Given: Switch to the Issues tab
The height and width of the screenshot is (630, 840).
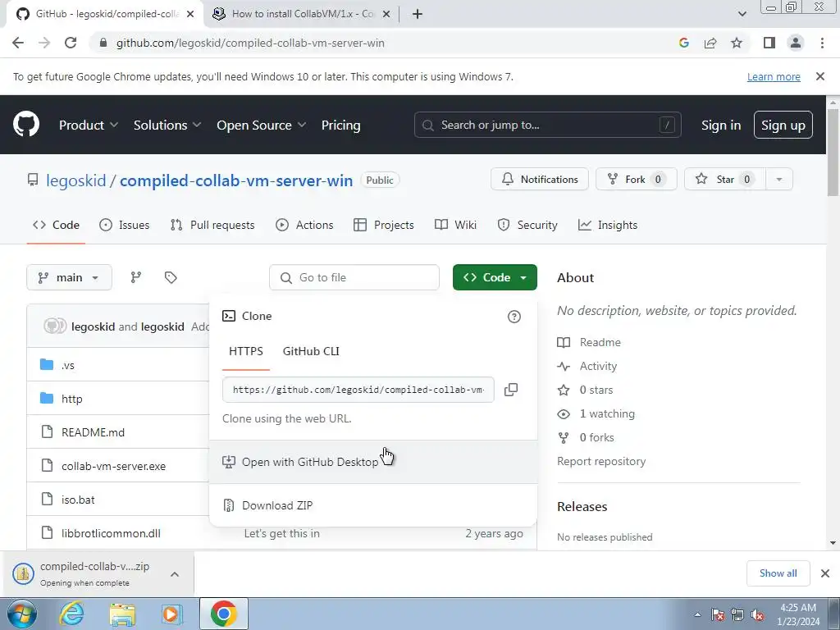Looking at the screenshot, I should click(125, 225).
